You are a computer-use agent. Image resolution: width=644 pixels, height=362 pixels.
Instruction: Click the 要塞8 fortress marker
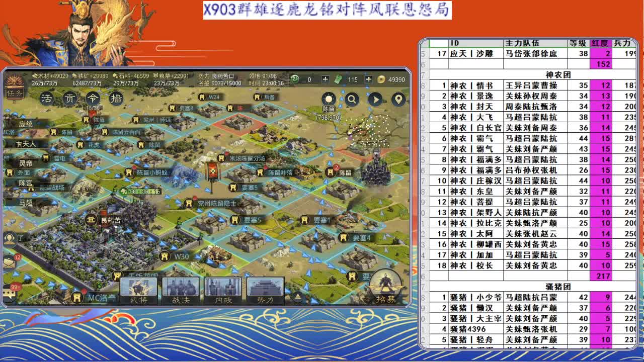pos(181,108)
